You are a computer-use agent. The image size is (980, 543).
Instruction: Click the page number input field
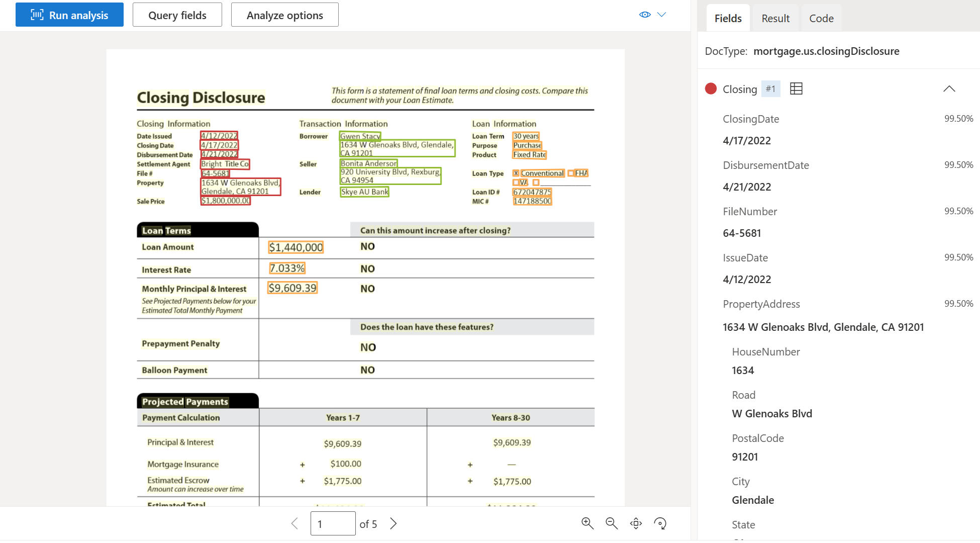333,523
